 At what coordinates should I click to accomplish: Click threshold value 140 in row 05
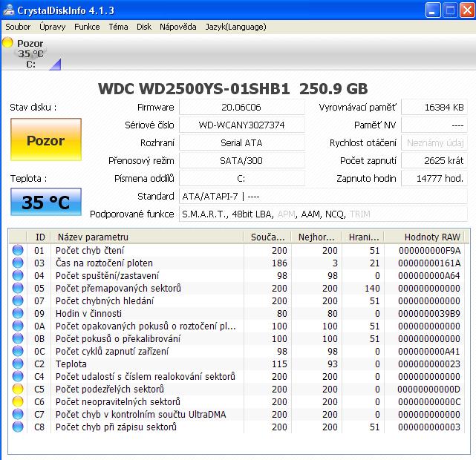[372, 289]
